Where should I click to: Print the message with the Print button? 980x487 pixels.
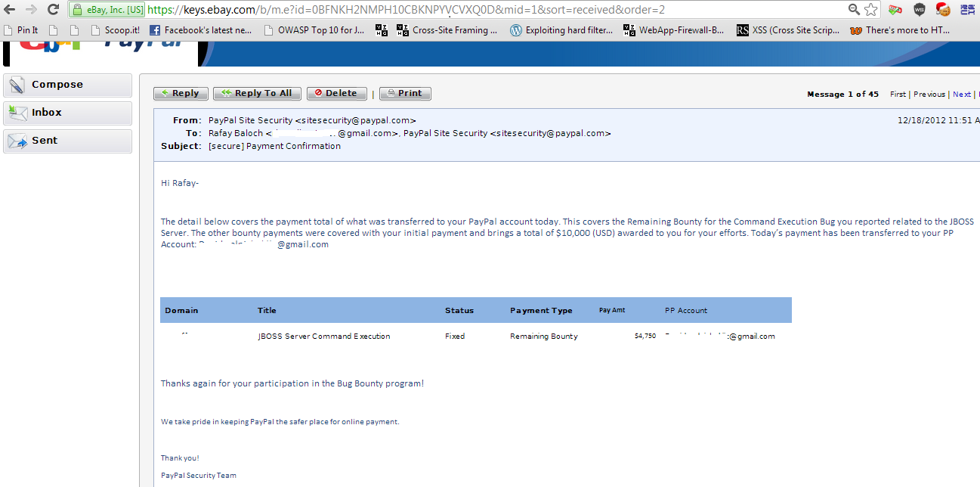click(405, 94)
